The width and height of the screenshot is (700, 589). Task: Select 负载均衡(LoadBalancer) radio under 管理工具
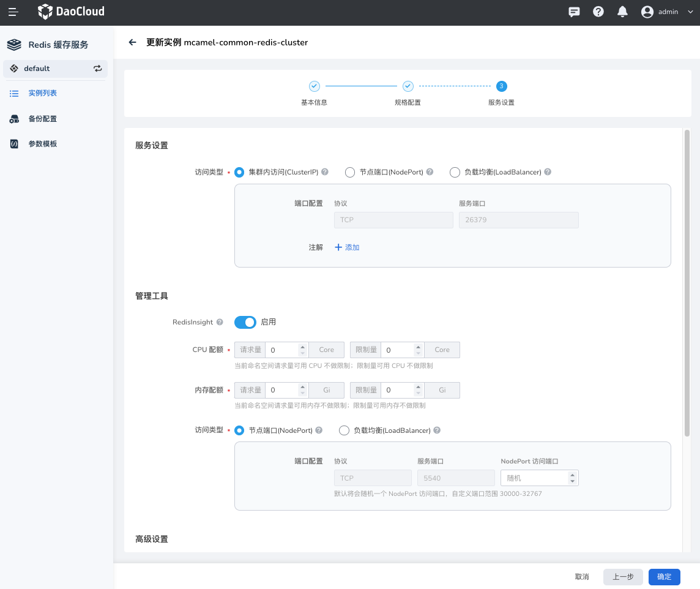pos(344,430)
